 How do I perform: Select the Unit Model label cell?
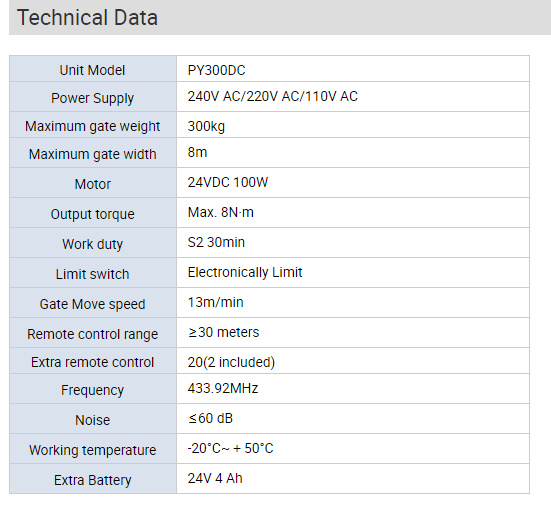coord(93,69)
